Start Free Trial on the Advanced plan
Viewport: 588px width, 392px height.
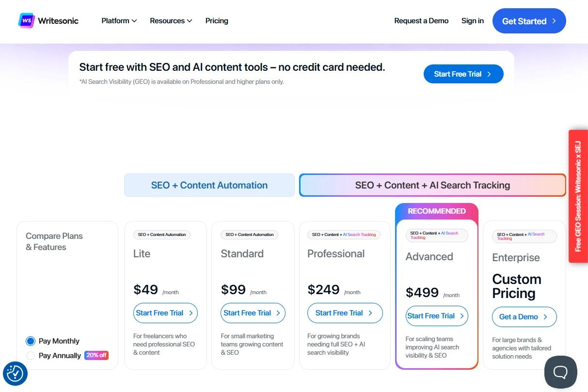coord(436,315)
